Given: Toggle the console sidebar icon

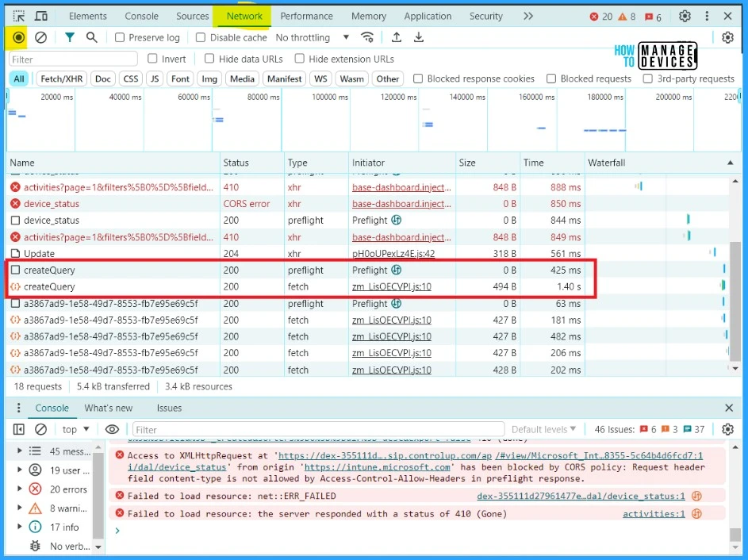Looking at the screenshot, I should (x=18, y=429).
